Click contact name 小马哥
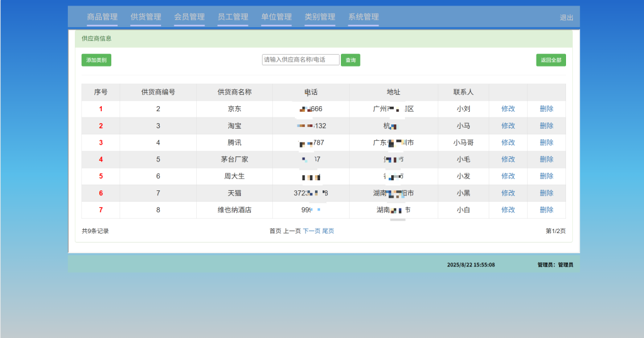 coord(464,143)
